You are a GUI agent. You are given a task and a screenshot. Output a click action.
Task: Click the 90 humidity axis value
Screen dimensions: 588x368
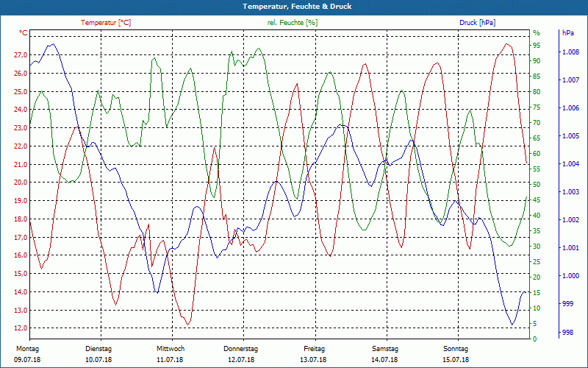click(x=537, y=61)
